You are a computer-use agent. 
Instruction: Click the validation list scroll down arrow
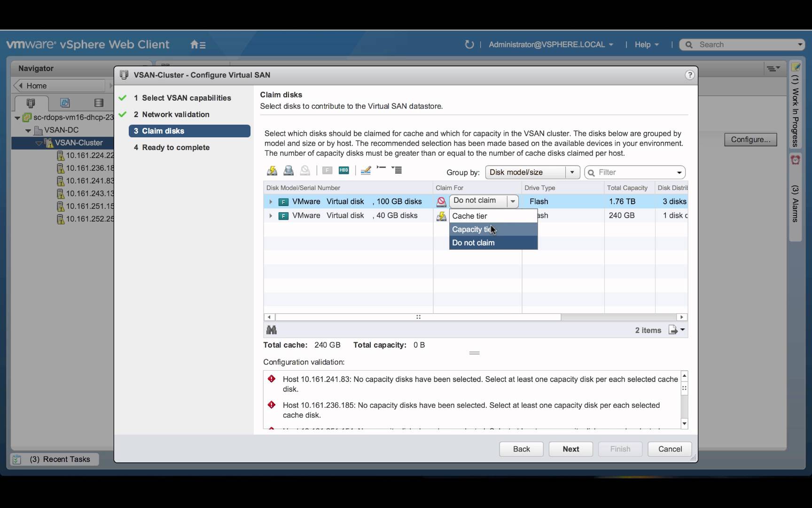click(684, 424)
